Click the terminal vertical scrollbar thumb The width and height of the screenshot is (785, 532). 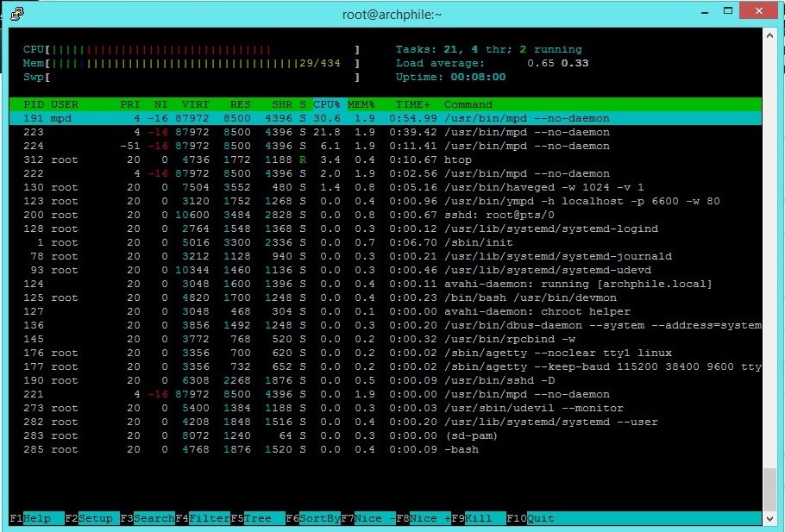(x=770, y=490)
